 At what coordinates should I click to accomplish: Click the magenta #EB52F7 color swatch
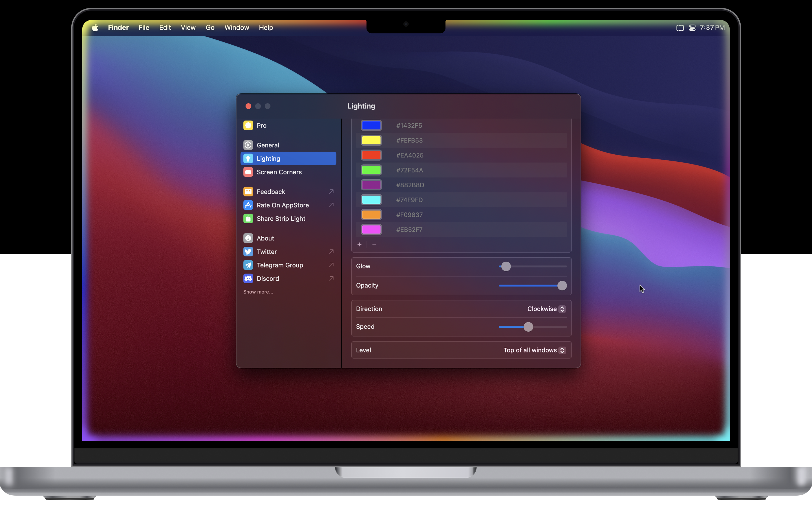click(371, 229)
